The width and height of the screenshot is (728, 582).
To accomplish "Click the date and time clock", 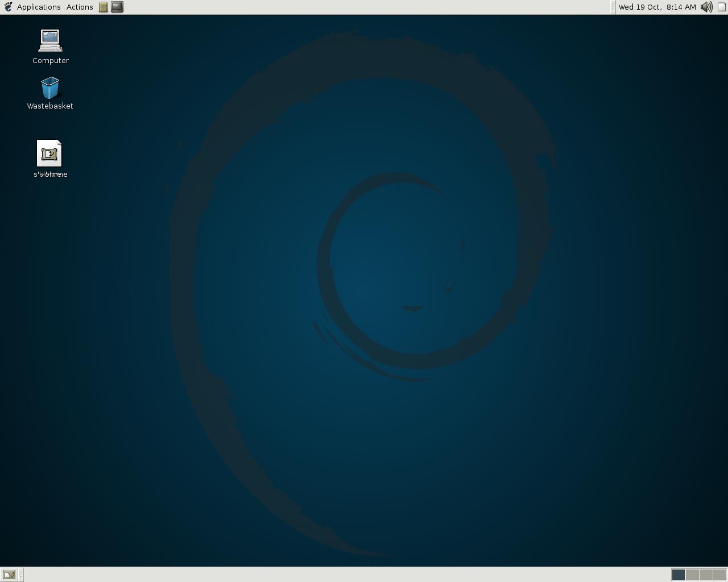I will coord(657,7).
